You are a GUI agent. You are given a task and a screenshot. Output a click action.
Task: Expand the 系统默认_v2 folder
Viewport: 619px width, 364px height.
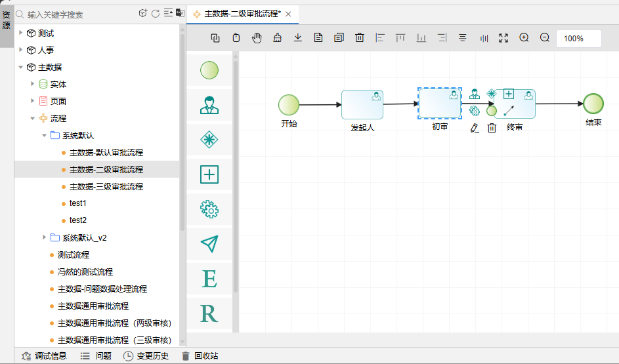(45, 237)
